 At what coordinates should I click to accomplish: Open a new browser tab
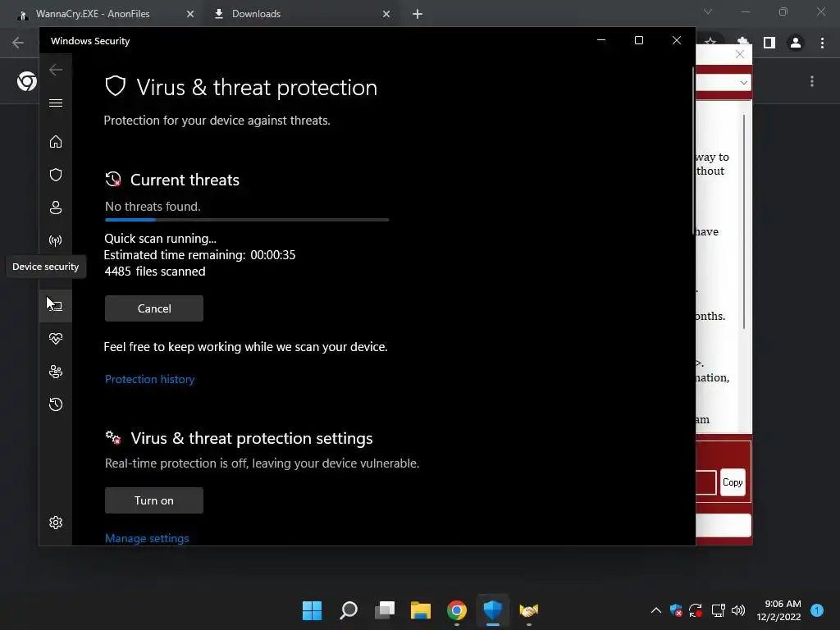click(x=418, y=15)
